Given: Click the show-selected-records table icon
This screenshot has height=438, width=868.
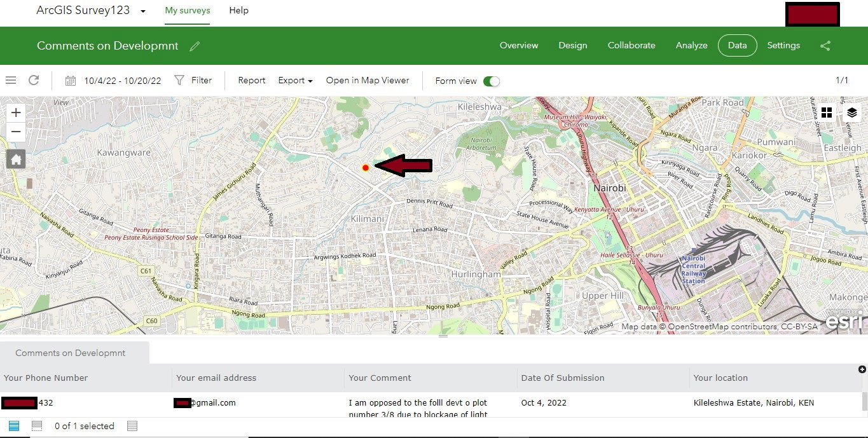Looking at the screenshot, I should 37,426.
